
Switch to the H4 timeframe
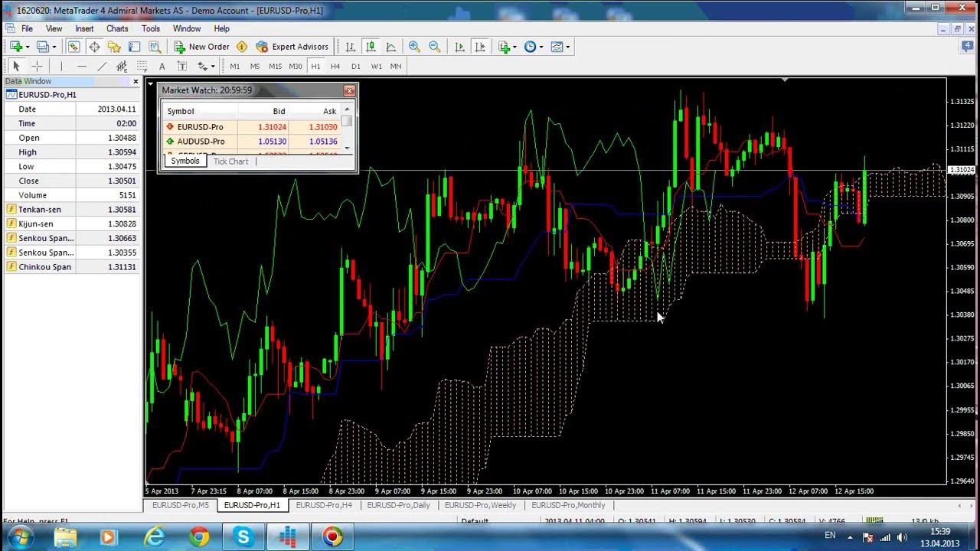[x=335, y=67]
